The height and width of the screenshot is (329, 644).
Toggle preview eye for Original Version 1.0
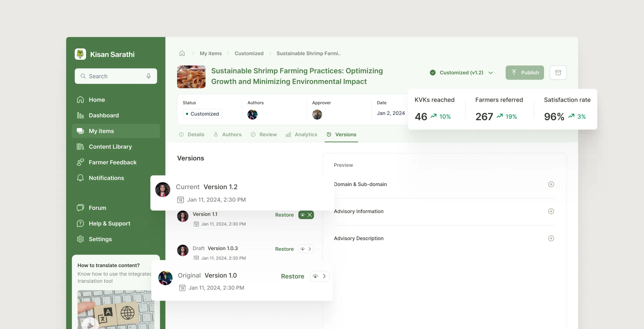pyautogui.click(x=315, y=276)
